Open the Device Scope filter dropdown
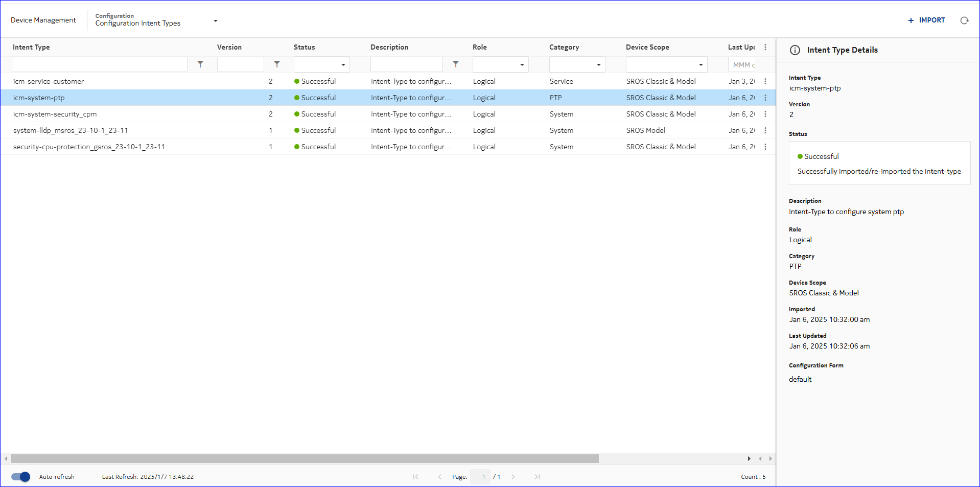 click(701, 65)
